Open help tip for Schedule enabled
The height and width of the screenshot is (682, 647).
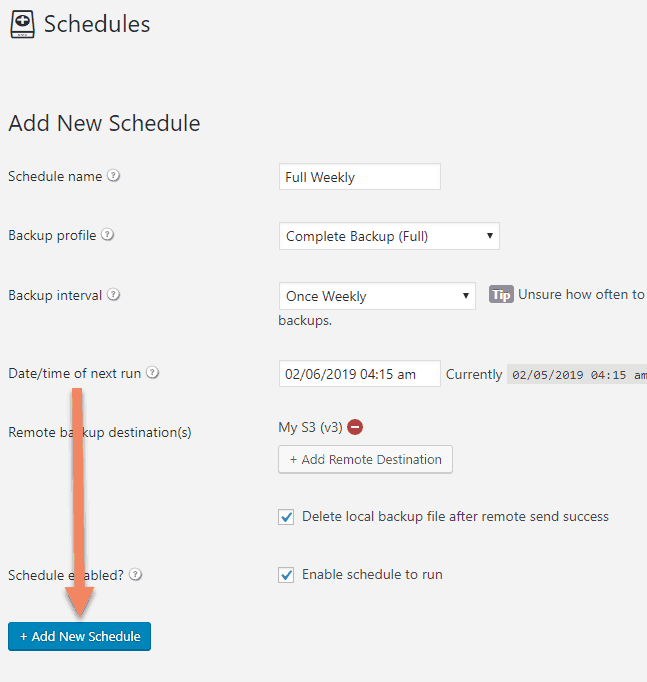pos(136,575)
